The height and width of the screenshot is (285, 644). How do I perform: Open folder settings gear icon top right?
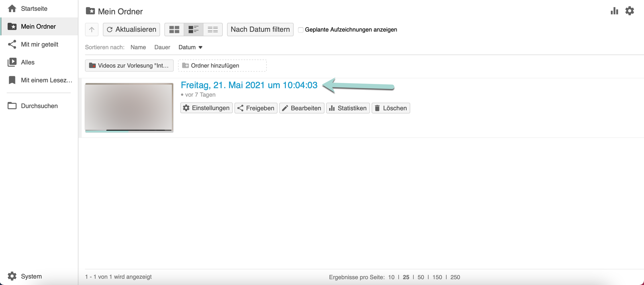click(x=630, y=11)
